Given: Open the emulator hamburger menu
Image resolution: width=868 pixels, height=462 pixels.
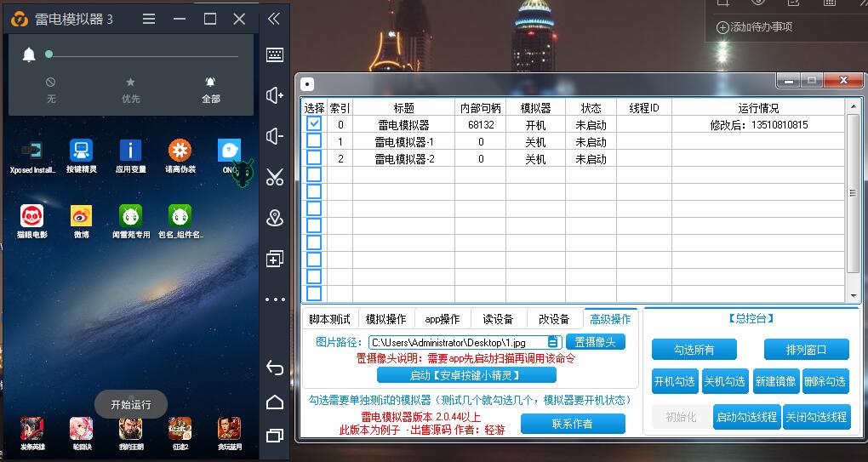Looking at the screenshot, I should tap(149, 19).
